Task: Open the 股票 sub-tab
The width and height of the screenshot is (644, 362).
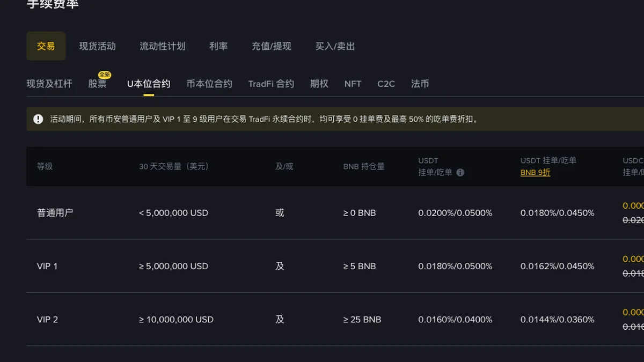Action: click(x=98, y=84)
